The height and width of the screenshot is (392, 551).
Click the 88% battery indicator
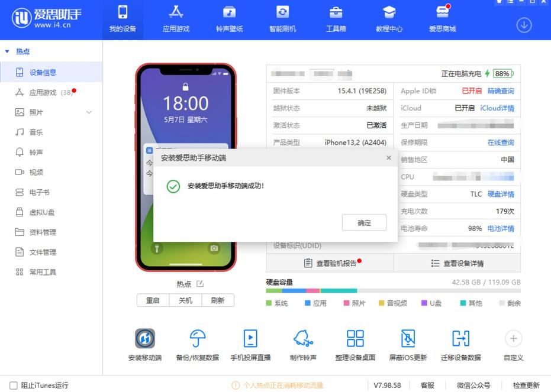pos(503,74)
